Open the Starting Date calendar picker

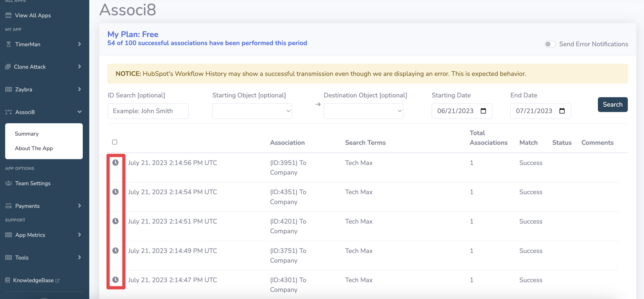(483, 111)
